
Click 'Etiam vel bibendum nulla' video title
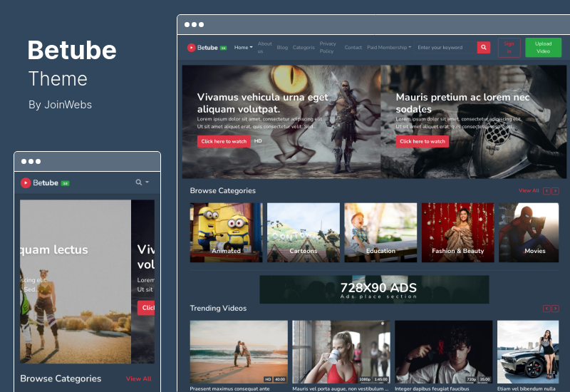point(527,388)
